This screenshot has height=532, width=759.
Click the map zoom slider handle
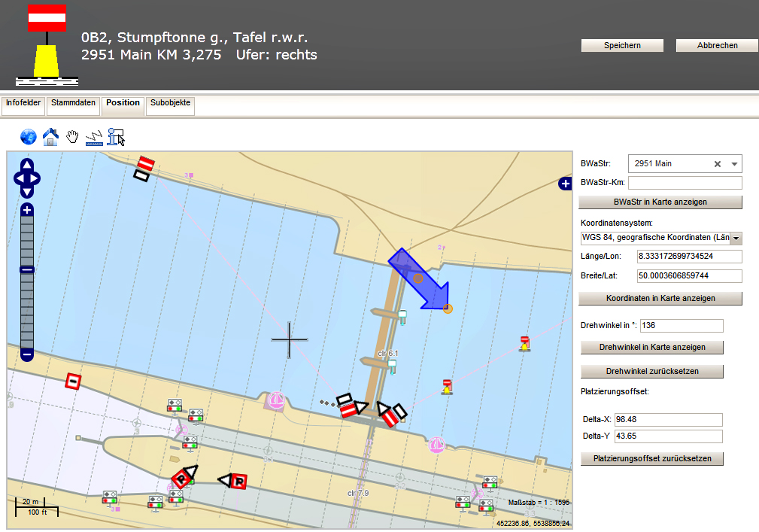pyautogui.click(x=27, y=269)
